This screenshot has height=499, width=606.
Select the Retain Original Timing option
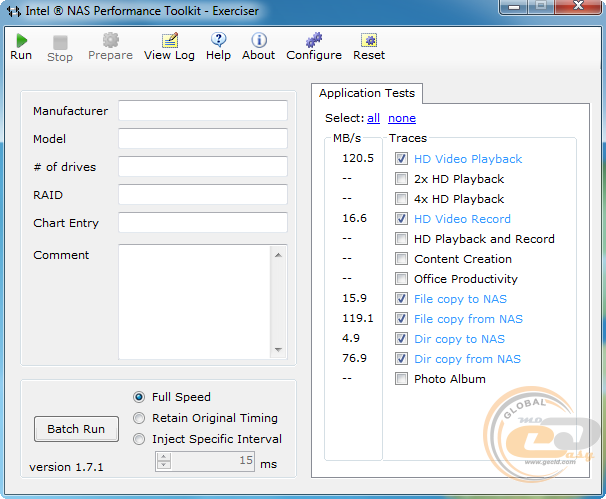(140, 418)
